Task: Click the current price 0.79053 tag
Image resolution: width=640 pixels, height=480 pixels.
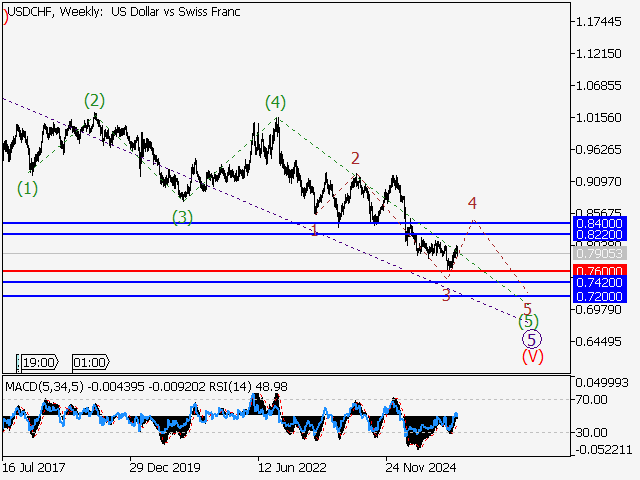Action: 599,255
